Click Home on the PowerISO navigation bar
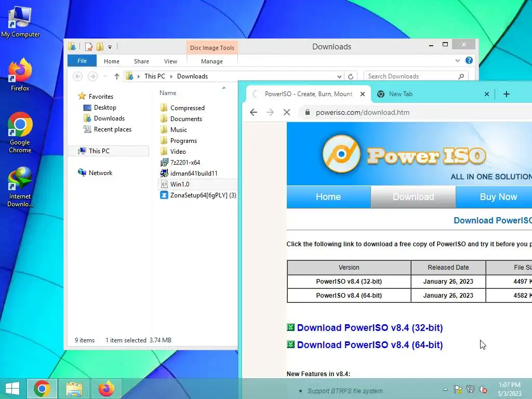 pos(328,197)
